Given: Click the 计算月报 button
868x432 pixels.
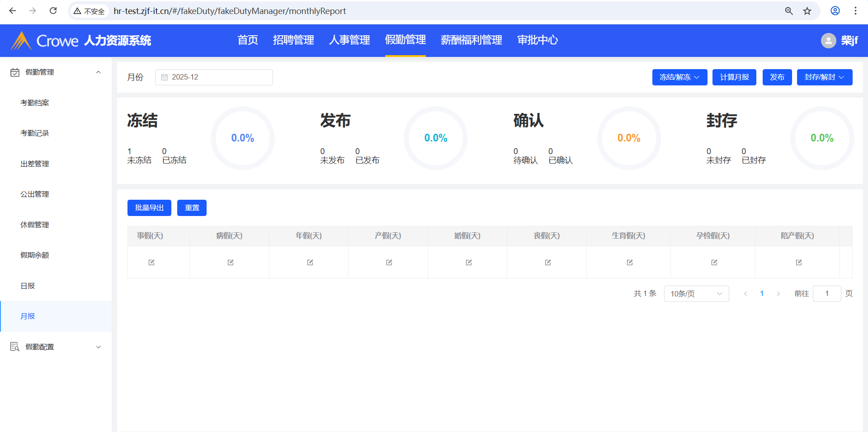Looking at the screenshot, I should [734, 77].
